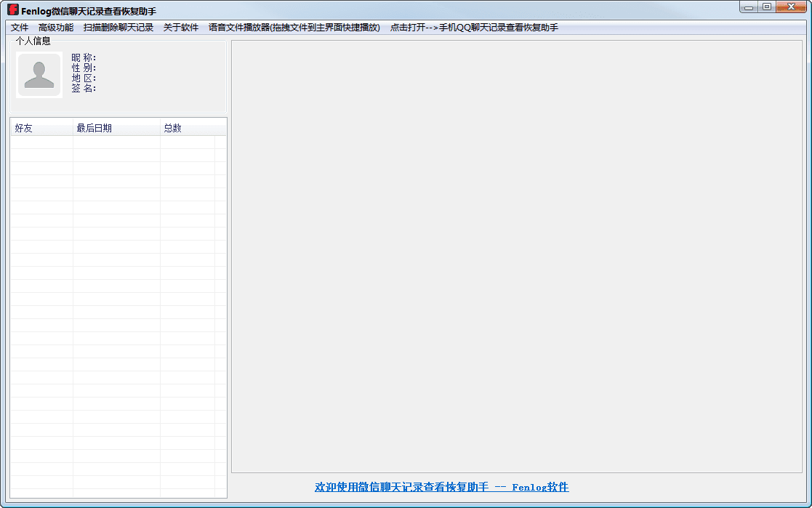
Task: Open the 关于软件 menu
Action: point(181,28)
